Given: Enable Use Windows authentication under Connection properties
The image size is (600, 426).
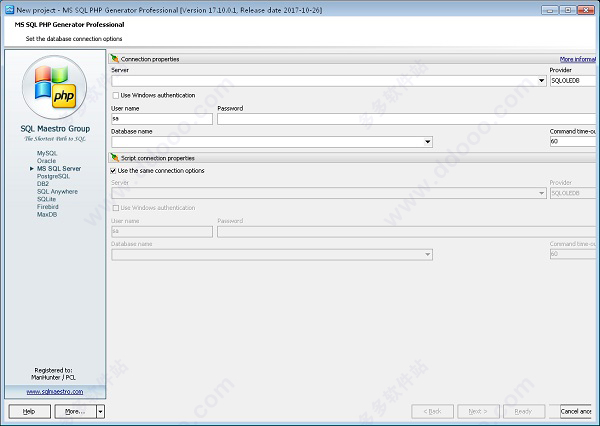Looking at the screenshot, I should [116, 95].
